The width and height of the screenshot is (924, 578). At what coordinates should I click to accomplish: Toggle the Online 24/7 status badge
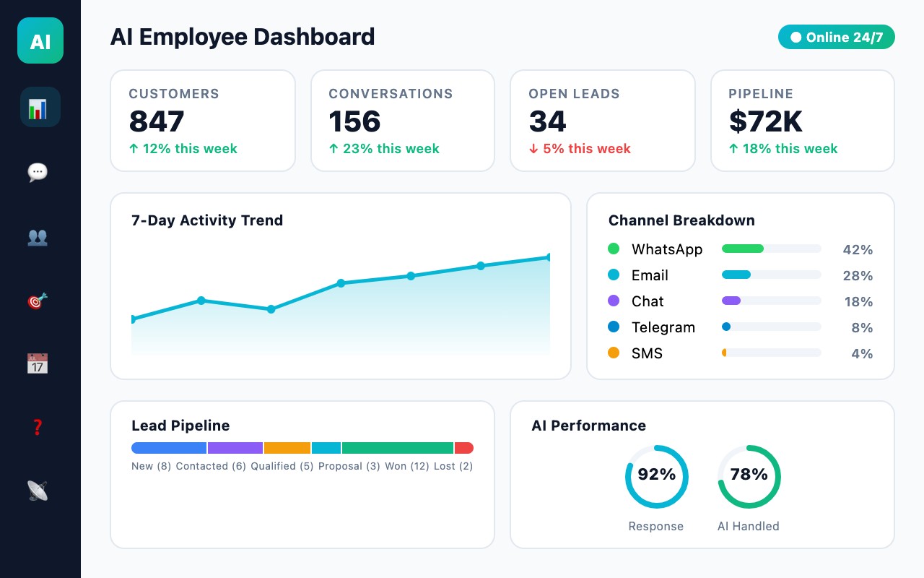[836, 37]
